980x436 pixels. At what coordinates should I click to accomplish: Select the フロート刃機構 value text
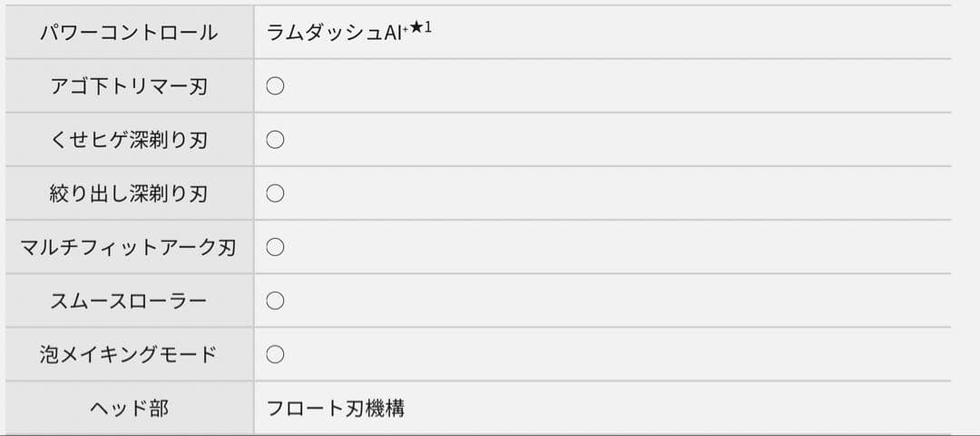tap(335, 408)
